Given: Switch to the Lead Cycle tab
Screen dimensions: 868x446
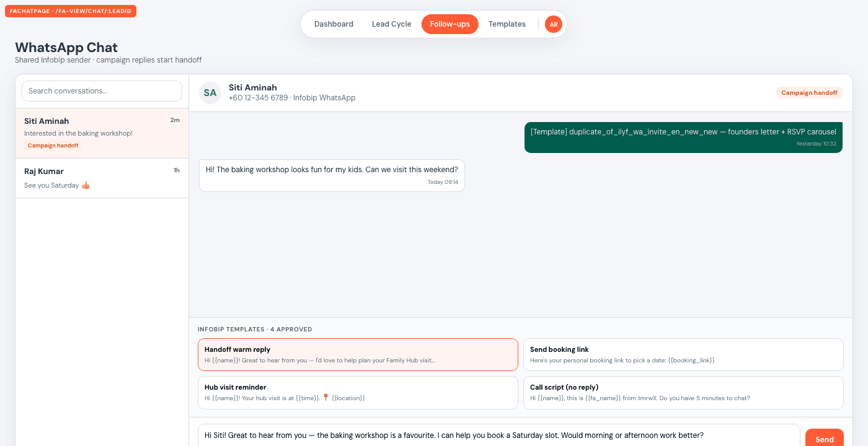Looking at the screenshot, I should (391, 24).
